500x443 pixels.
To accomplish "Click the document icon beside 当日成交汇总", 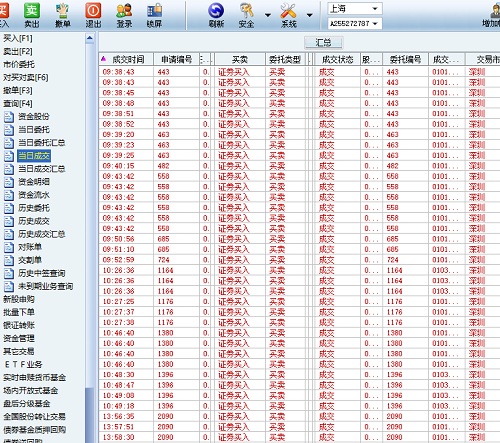I will (x=9, y=169).
